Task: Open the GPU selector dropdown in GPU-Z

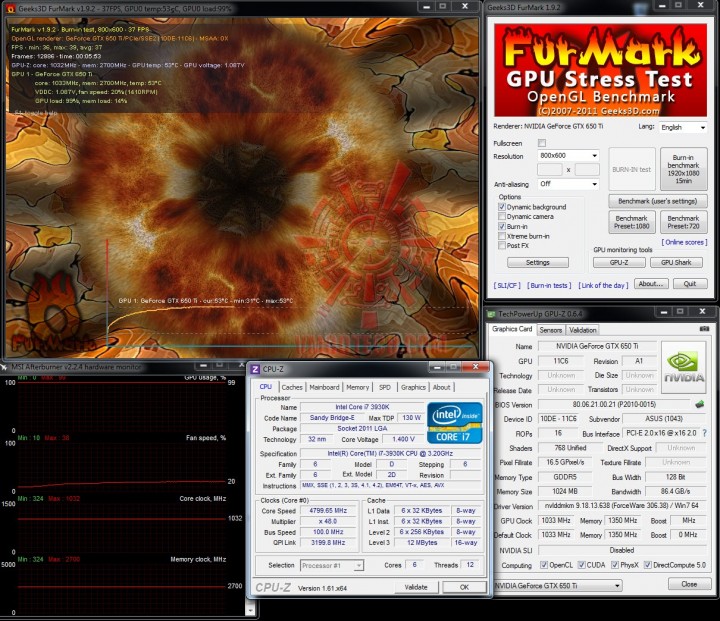Action: click(x=558, y=586)
